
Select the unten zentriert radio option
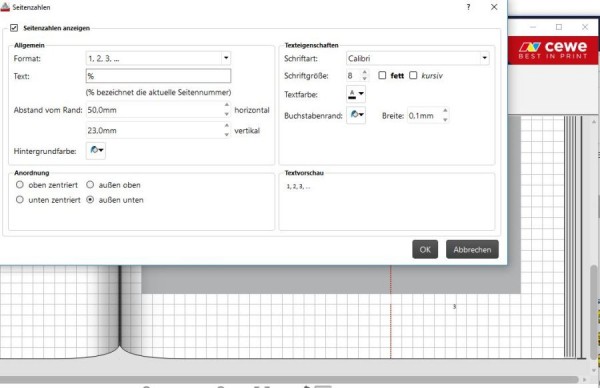pos(20,199)
